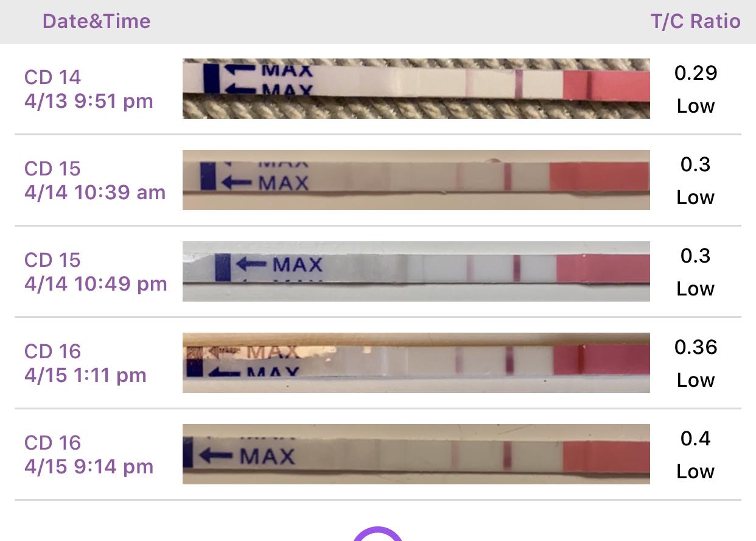Open test strip photo from 4/15 9:14 pm
Screen dimensions: 756x541
coord(416,454)
